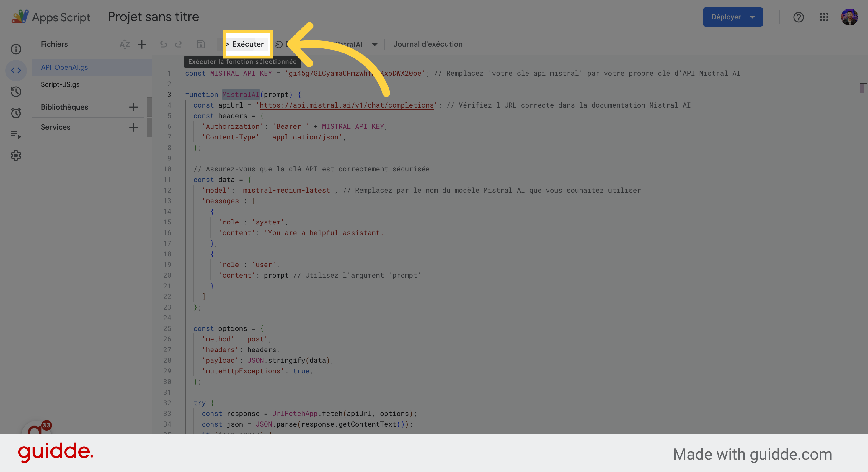Screen dimensions: 868x472
Task: Select the API_OpenAI.gs file
Action: pyautogui.click(x=64, y=67)
